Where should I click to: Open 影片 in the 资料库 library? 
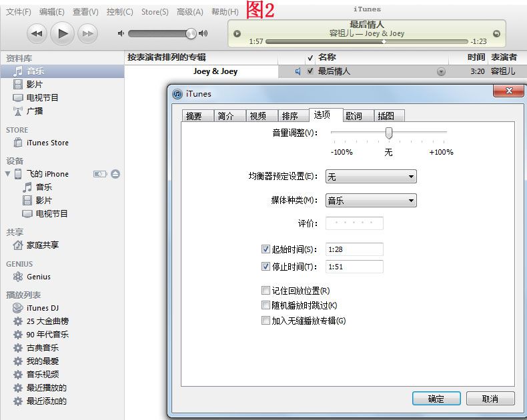pos(35,85)
